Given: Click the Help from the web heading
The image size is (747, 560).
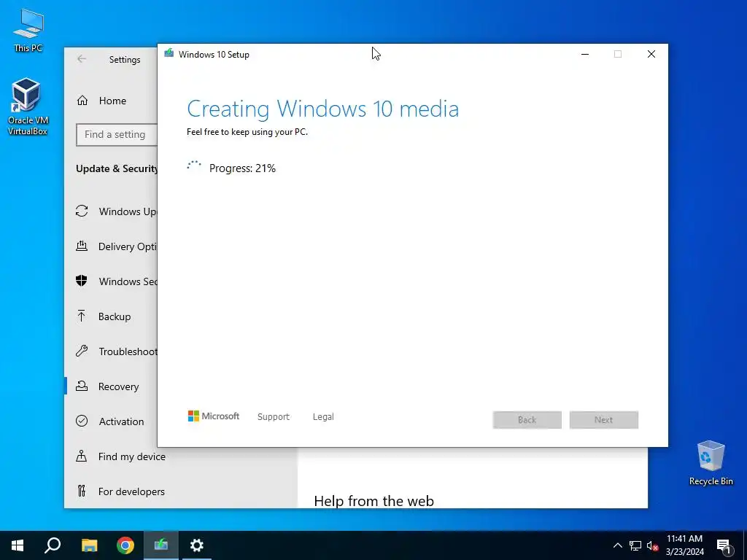Looking at the screenshot, I should tap(374, 501).
